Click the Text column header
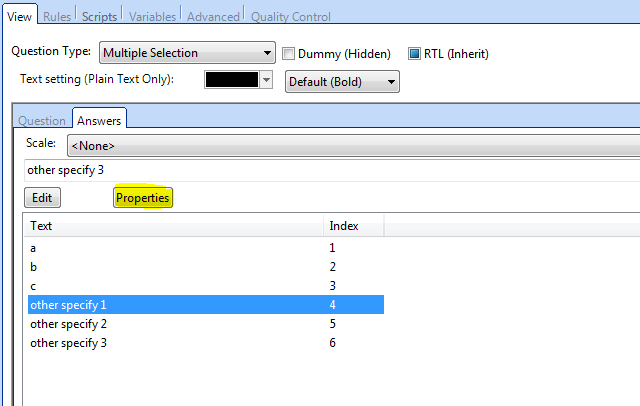This screenshot has height=406, width=640. (x=174, y=226)
